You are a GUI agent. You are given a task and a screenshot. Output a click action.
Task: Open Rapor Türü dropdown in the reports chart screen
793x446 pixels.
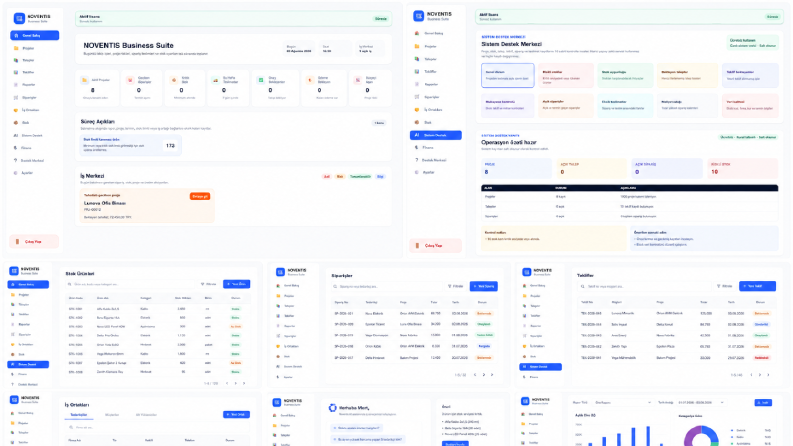pos(623,403)
